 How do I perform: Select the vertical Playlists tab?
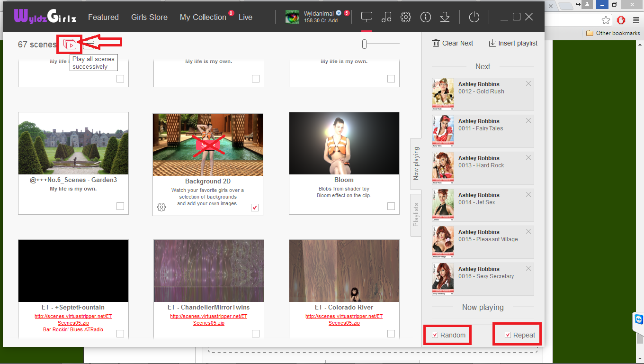tap(416, 215)
